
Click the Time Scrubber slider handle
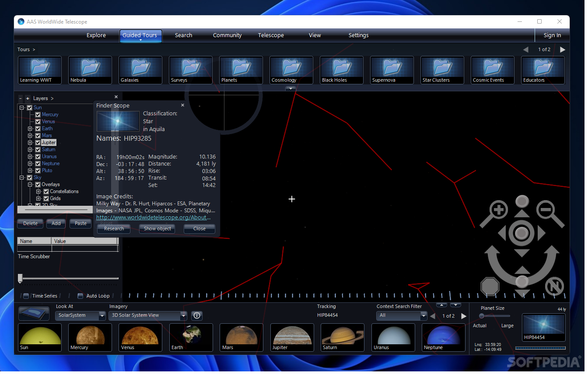click(20, 278)
